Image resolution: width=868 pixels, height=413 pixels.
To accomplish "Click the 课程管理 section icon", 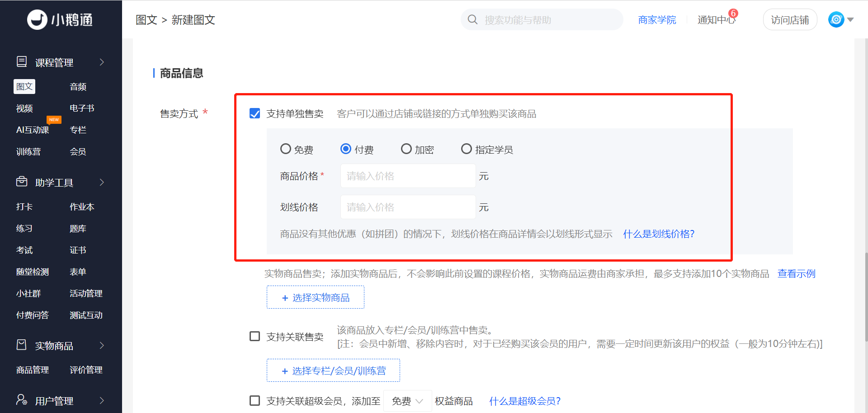I will click(22, 61).
